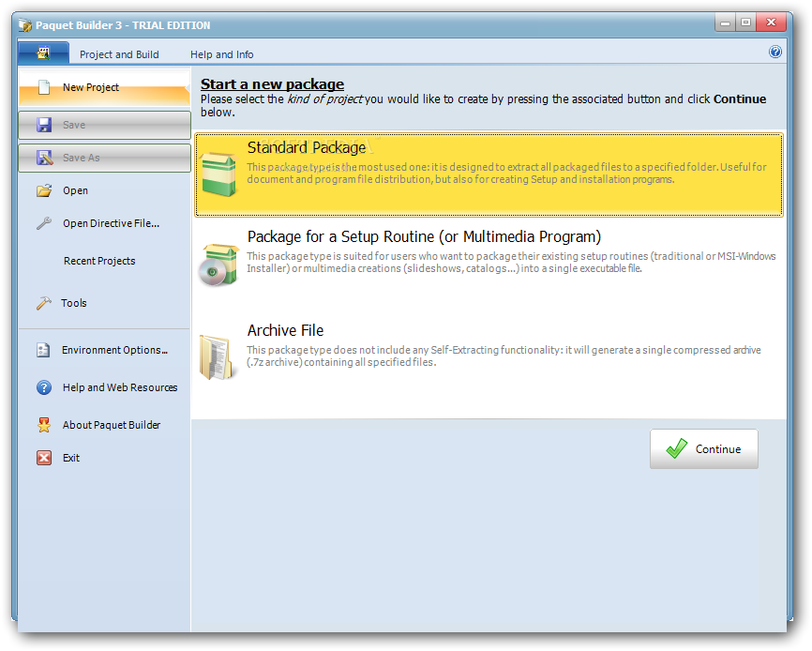Click the Setup Routine package disc icon
Image resolution: width=812 pixels, height=651 pixels.
click(218, 265)
